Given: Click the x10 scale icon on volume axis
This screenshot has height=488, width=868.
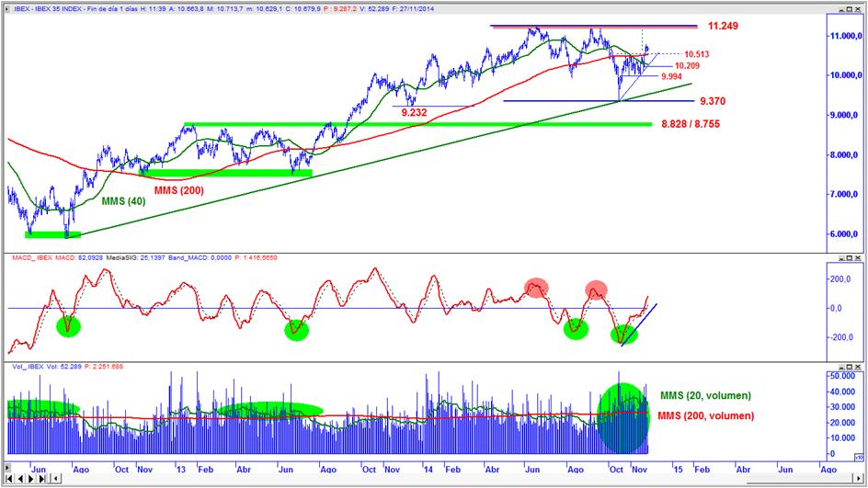Looking at the screenshot, I should [x=859, y=457].
